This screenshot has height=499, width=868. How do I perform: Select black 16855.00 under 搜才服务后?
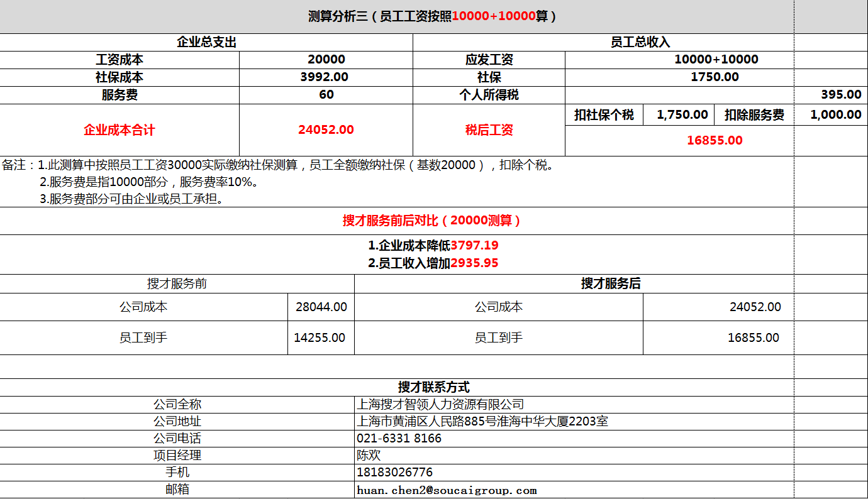coord(754,338)
